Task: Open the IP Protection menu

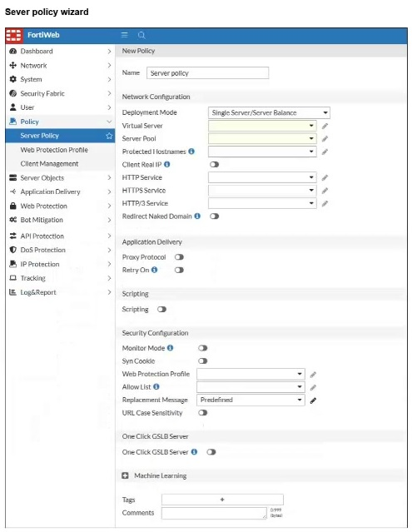Action: tap(61, 264)
